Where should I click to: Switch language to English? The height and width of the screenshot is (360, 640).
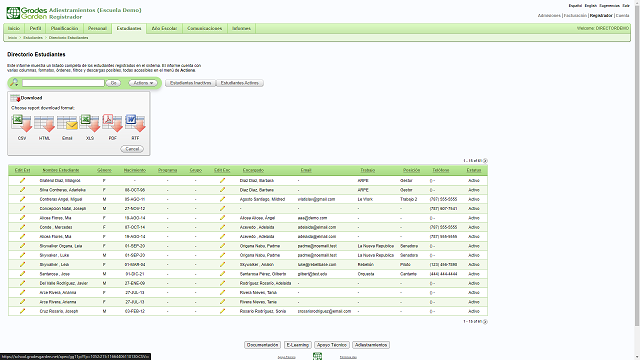click(x=590, y=6)
